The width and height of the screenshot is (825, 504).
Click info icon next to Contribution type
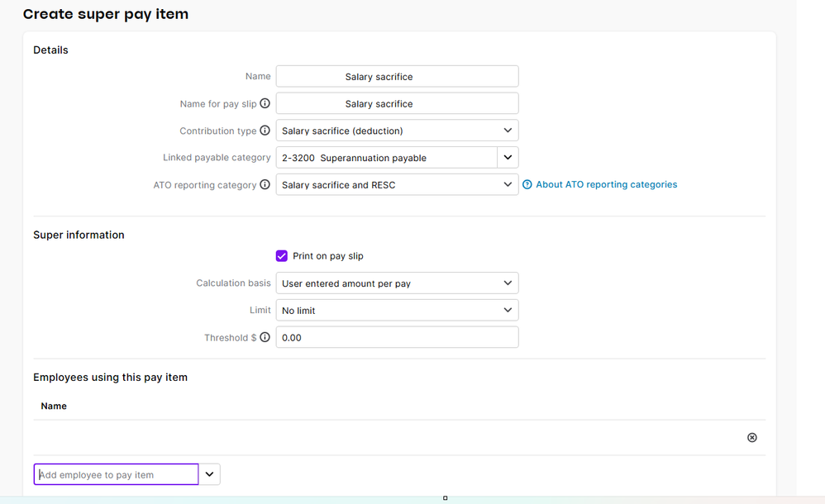click(x=265, y=130)
